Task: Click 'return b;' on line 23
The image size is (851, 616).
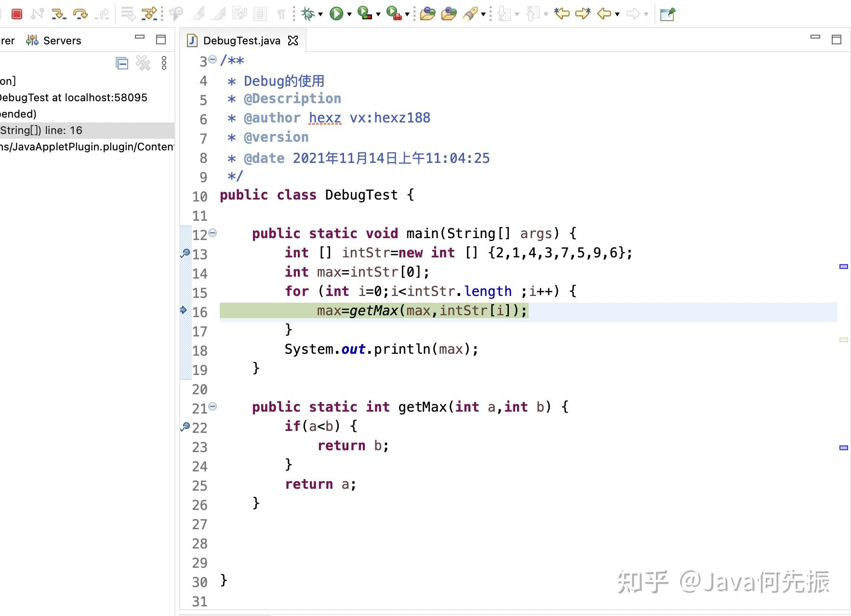Action: [x=353, y=446]
